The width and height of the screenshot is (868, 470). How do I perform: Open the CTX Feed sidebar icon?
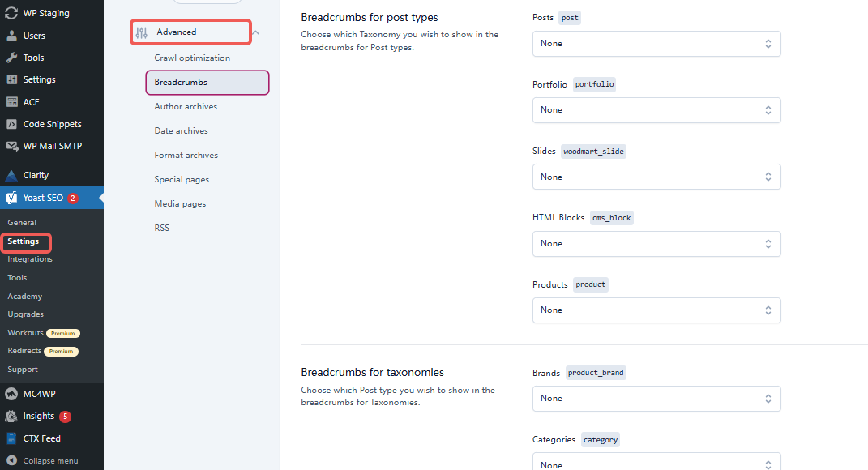[11, 438]
